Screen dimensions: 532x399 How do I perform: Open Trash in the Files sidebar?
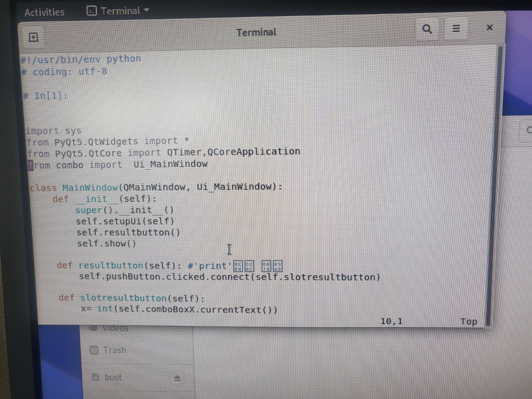coord(108,350)
